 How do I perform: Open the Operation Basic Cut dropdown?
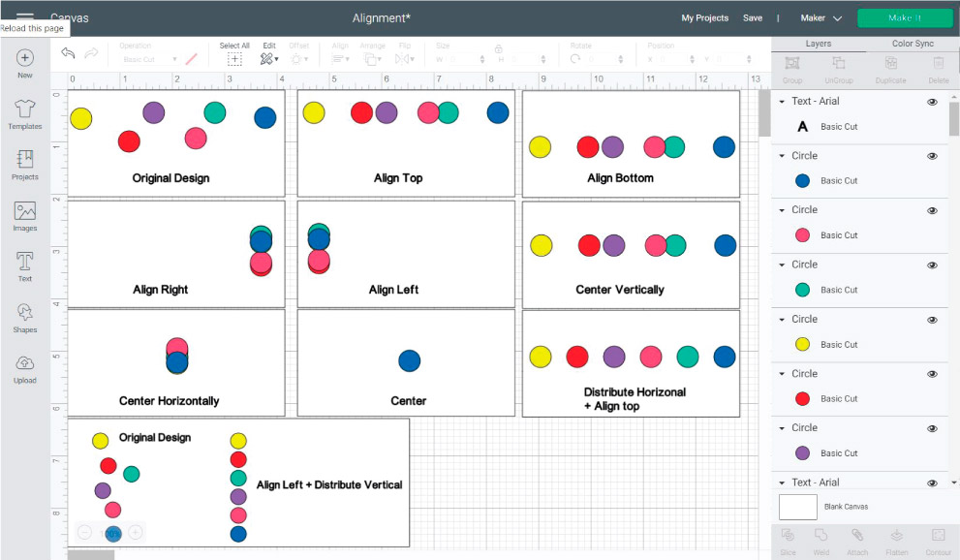click(149, 59)
